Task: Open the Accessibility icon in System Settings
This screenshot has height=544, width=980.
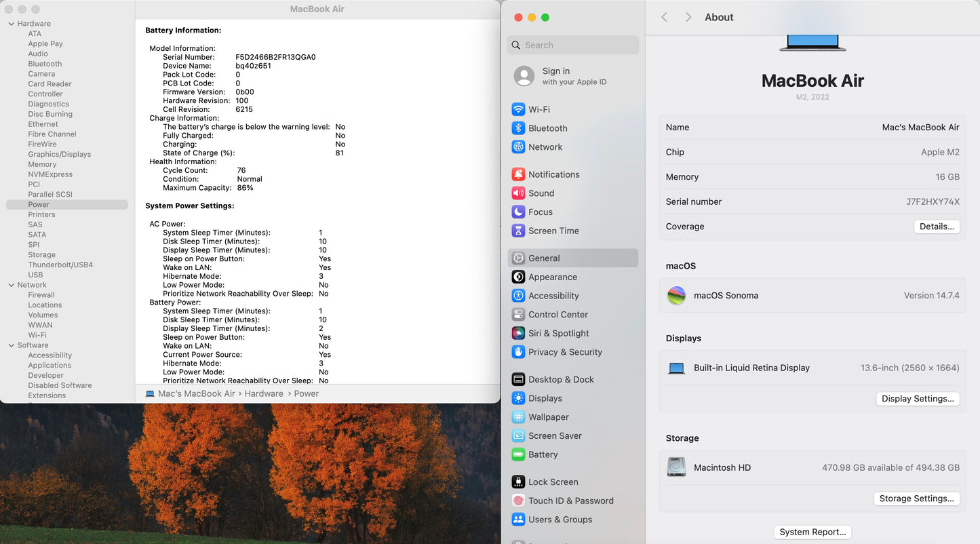Action: [518, 296]
